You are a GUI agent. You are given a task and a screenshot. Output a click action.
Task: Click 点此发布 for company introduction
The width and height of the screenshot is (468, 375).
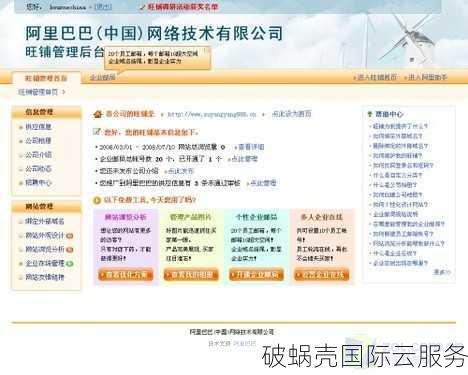181,171
